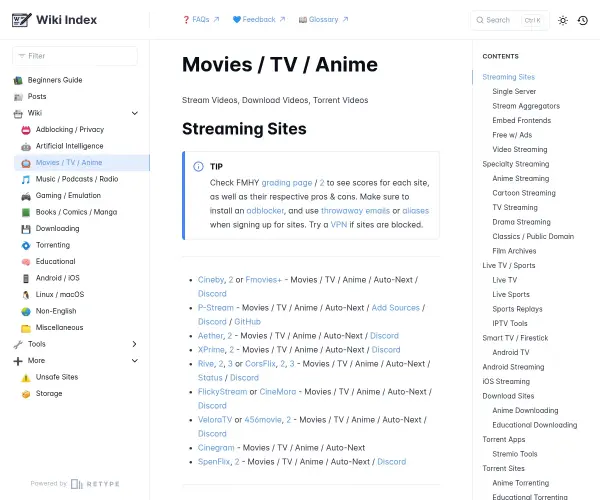
Task: Open the history clock icon
Action: point(582,20)
